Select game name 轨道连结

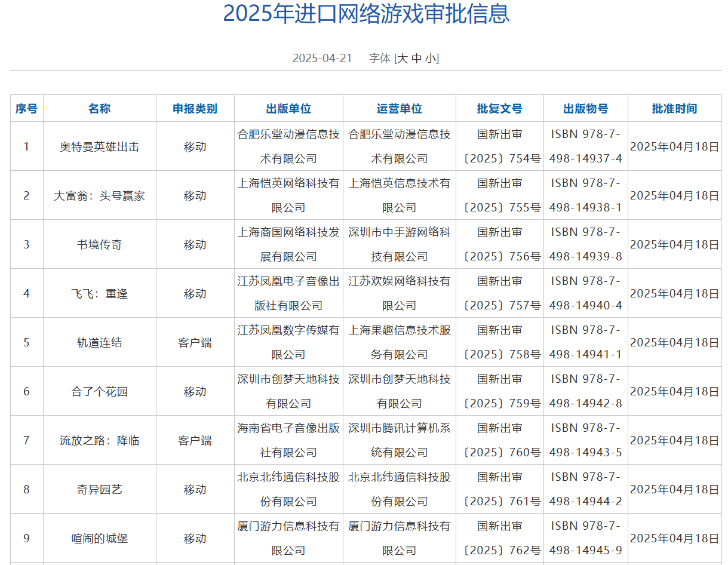[x=99, y=342]
